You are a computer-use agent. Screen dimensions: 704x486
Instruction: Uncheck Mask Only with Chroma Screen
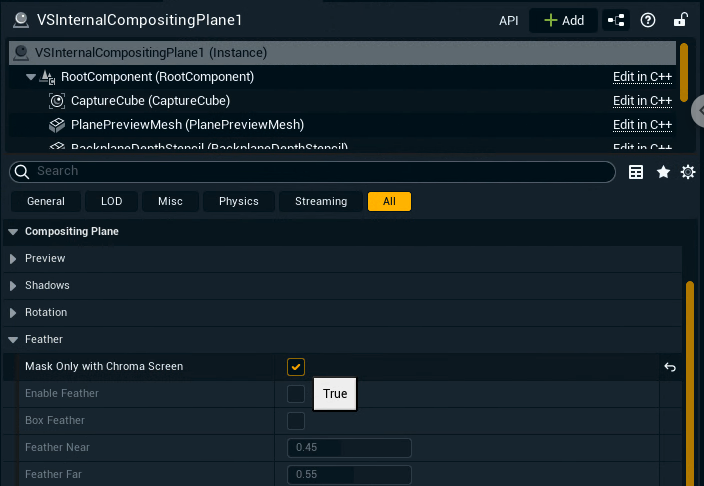296,367
